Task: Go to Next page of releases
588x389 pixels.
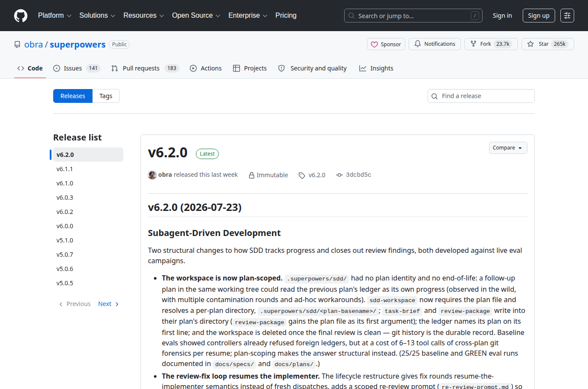Action: point(109,304)
